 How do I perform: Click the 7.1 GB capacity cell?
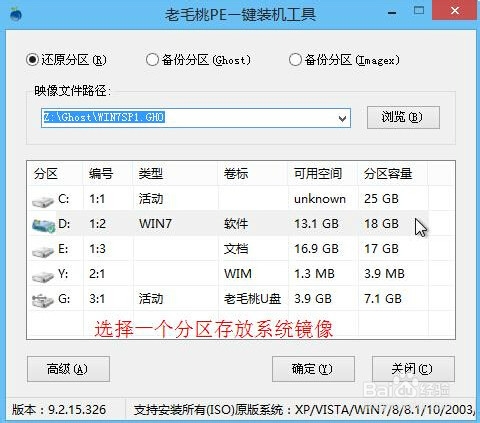(x=383, y=299)
